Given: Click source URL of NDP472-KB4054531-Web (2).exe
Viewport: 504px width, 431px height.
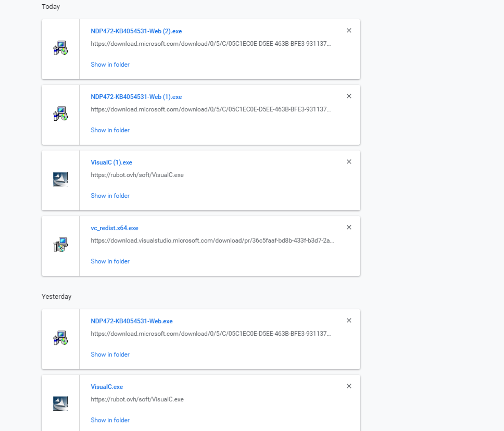Looking at the screenshot, I should (210, 44).
